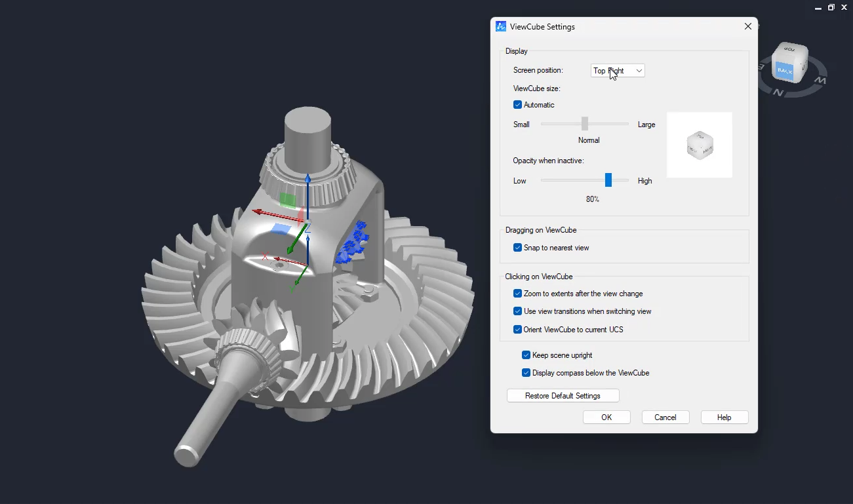Image resolution: width=853 pixels, height=504 pixels.
Task: Select the green Y-axis arrowhead of the move gizmo
Action: (x=291, y=250)
